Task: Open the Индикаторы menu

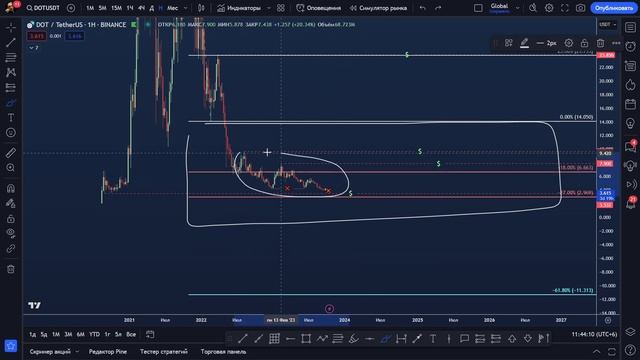Action: pos(239,8)
